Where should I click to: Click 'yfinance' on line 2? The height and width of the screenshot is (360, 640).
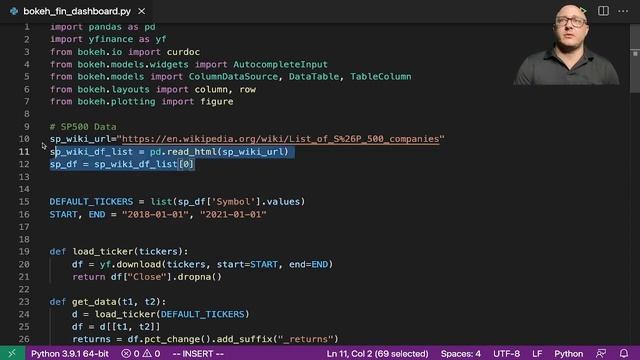pyautogui.click(x=111, y=40)
